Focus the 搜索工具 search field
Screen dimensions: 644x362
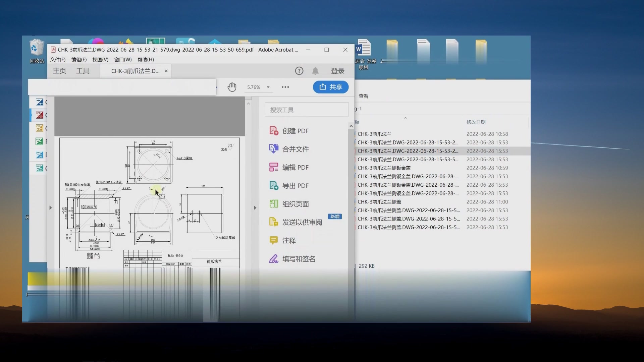[x=307, y=110]
